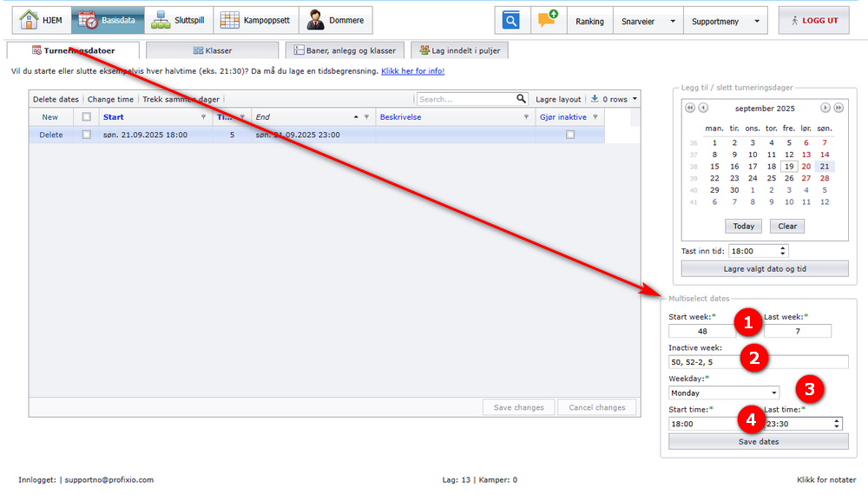
Task: Open filter icon on Start column
Action: [203, 117]
